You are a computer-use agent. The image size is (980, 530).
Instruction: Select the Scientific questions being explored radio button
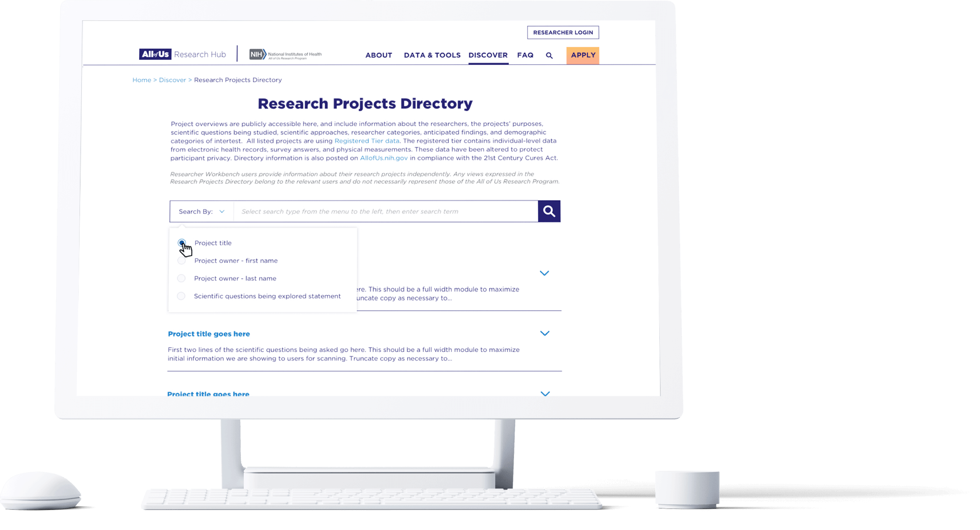pyautogui.click(x=182, y=296)
